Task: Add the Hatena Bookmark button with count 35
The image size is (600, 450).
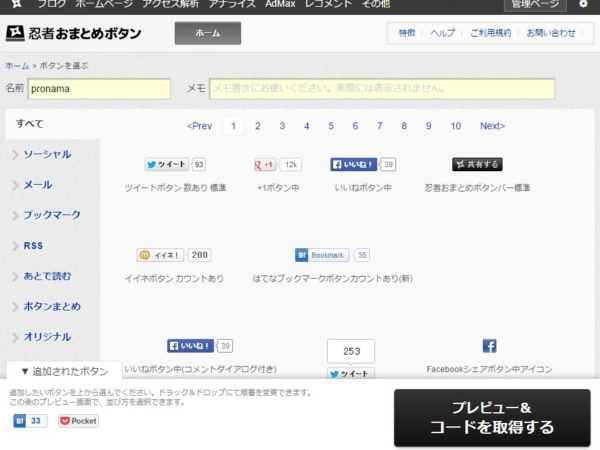Action: click(x=332, y=255)
